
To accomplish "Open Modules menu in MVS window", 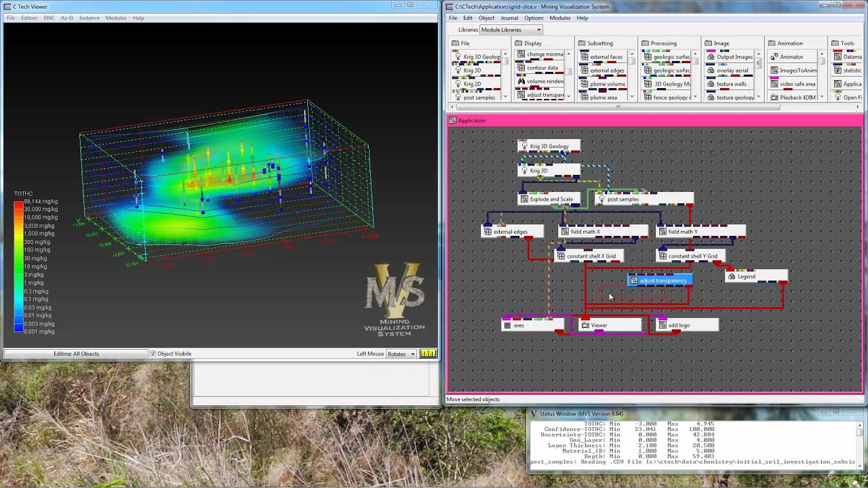I will [x=560, y=18].
